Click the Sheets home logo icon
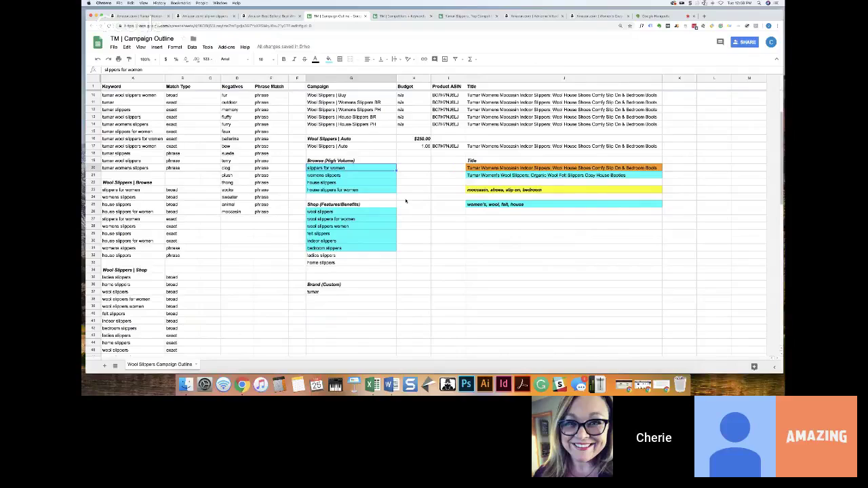The height and width of the screenshot is (488, 868). 98,42
